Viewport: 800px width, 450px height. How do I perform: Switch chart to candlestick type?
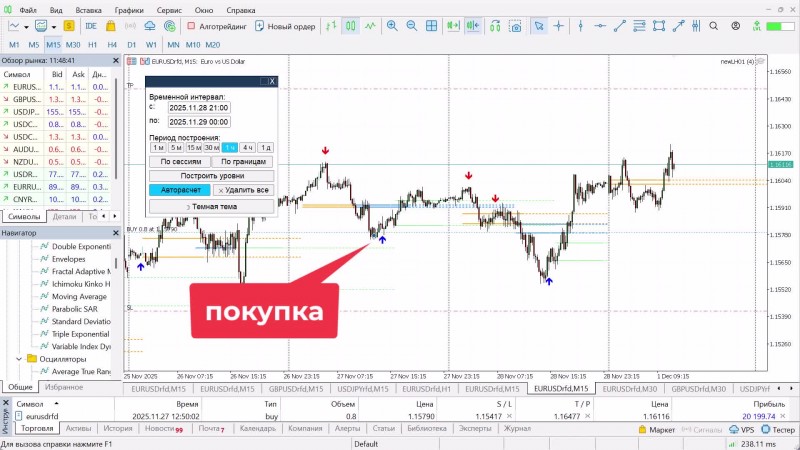point(351,26)
